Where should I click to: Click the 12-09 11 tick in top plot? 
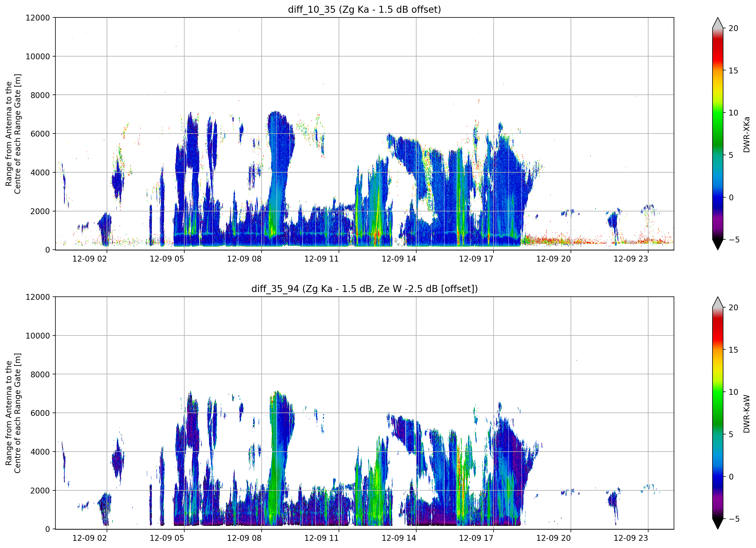click(322, 259)
